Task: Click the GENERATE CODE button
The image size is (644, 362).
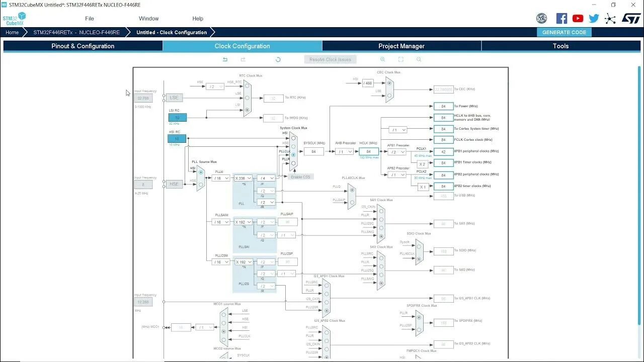Action: pos(565,32)
